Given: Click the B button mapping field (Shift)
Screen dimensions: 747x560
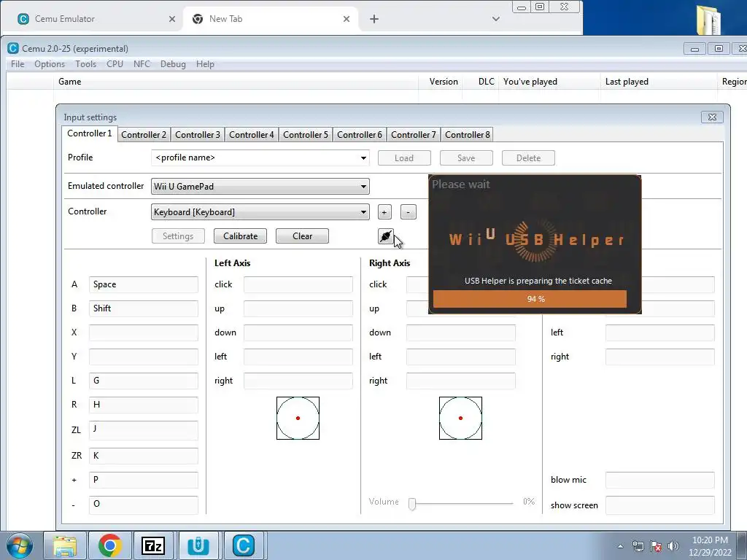Looking at the screenshot, I should click(x=144, y=308).
